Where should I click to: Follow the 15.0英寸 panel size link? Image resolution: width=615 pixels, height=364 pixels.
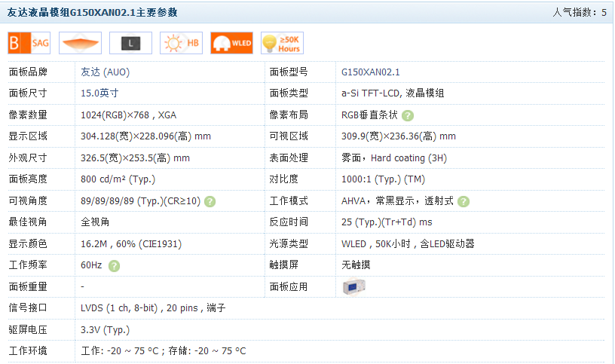99,93
